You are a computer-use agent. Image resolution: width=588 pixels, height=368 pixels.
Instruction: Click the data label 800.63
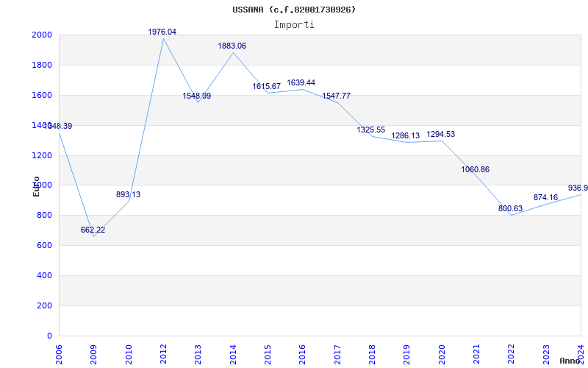coord(510,208)
